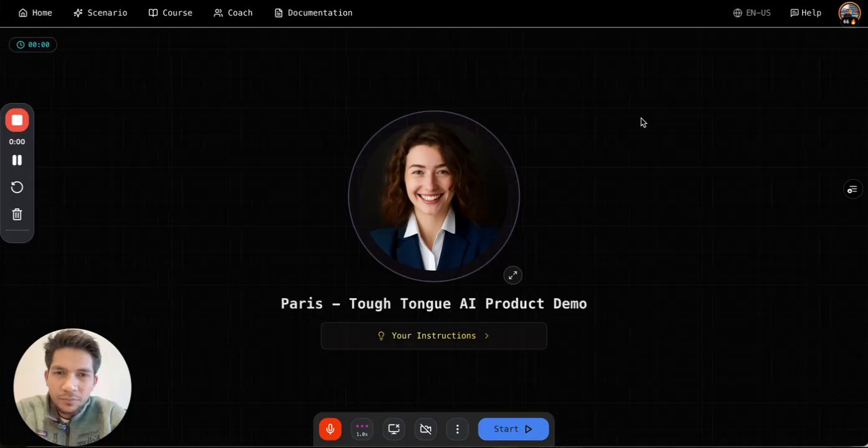This screenshot has width=868, height=448.
Task: Toggle screen sharing
Action: (394, 429)
